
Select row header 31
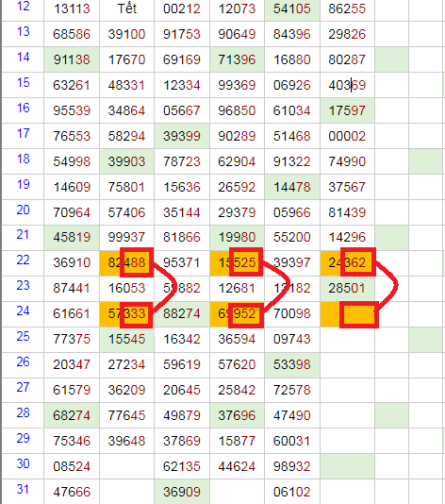[x=23, y=492]
